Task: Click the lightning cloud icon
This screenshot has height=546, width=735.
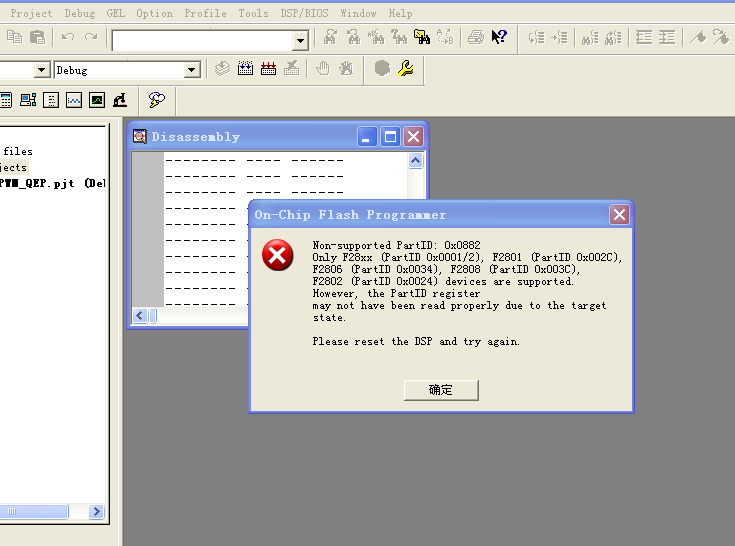Action: coord(157,100)
